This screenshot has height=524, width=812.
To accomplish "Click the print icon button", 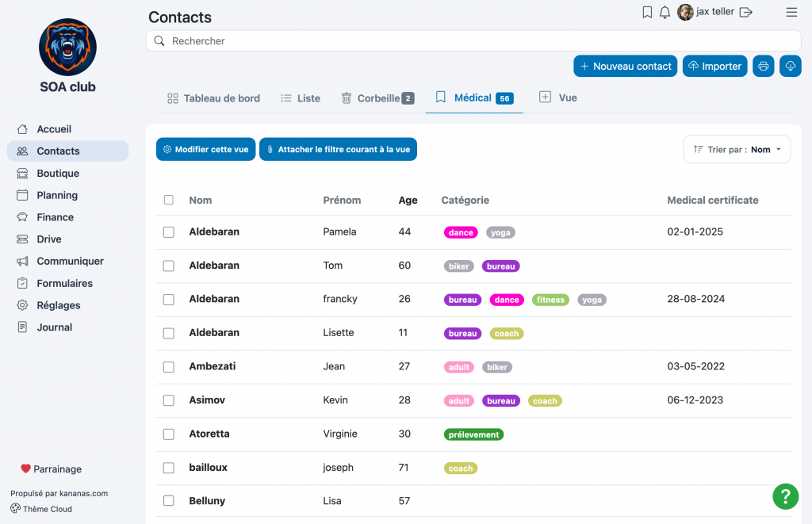I will click(x=764, y=66).
